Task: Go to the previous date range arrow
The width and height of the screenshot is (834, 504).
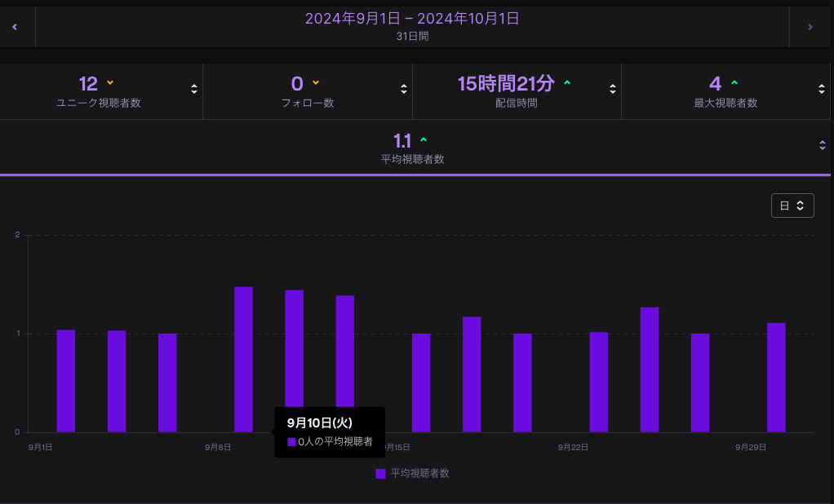Action: (x=15, y=27)
